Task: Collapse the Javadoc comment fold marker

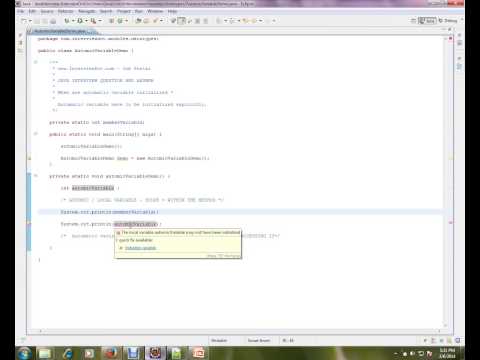Action: [x=36, y=62]
